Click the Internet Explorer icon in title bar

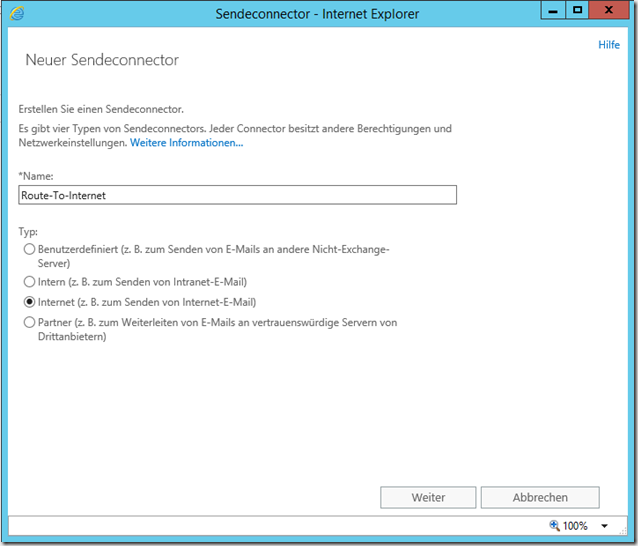pos(18,14)
